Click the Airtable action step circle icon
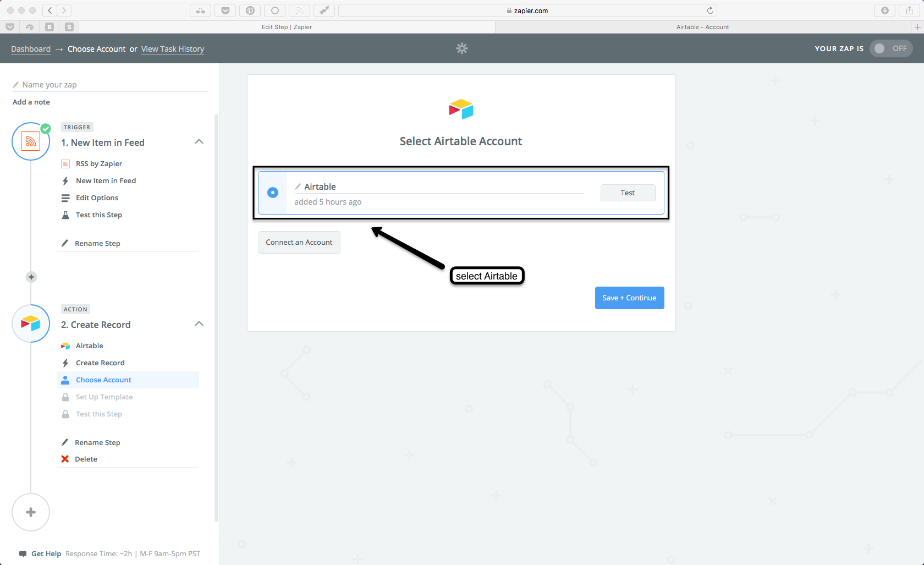This screenshot has width=924, height=565. [31, 323]
